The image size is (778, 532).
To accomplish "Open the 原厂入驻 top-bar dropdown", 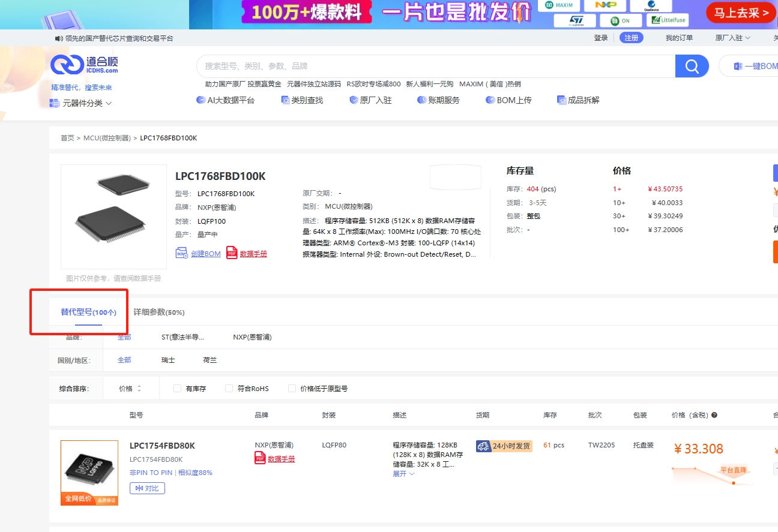I will coord(732,38).
